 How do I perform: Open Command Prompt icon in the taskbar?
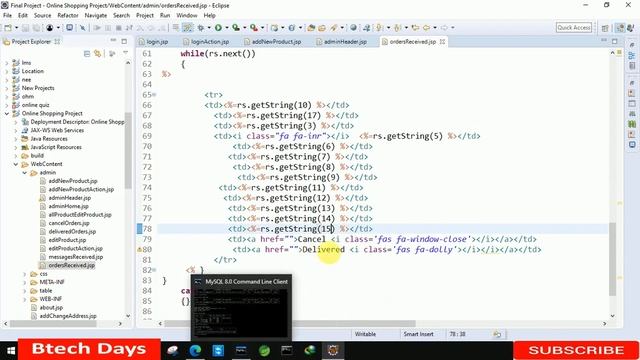click(287, 350)
